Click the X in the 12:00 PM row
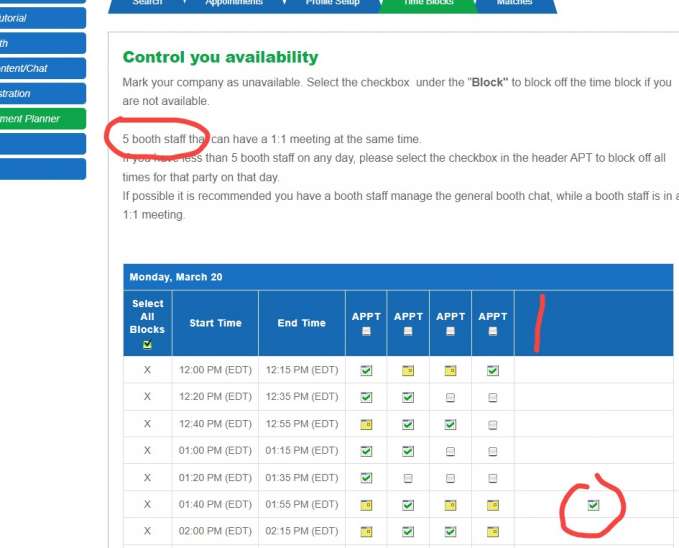Image resolution: width=679 pixels, height=548 pixels. coord(147,370)
